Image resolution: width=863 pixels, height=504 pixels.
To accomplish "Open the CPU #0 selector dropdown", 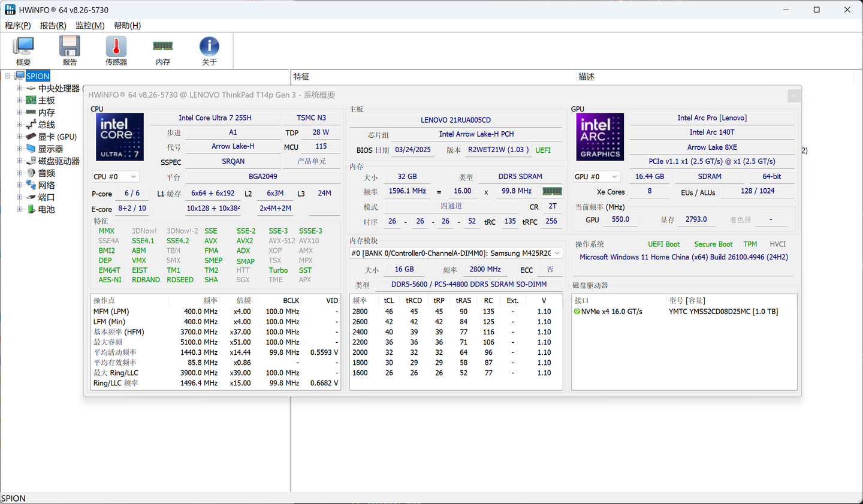I will (x=116, y=177).
